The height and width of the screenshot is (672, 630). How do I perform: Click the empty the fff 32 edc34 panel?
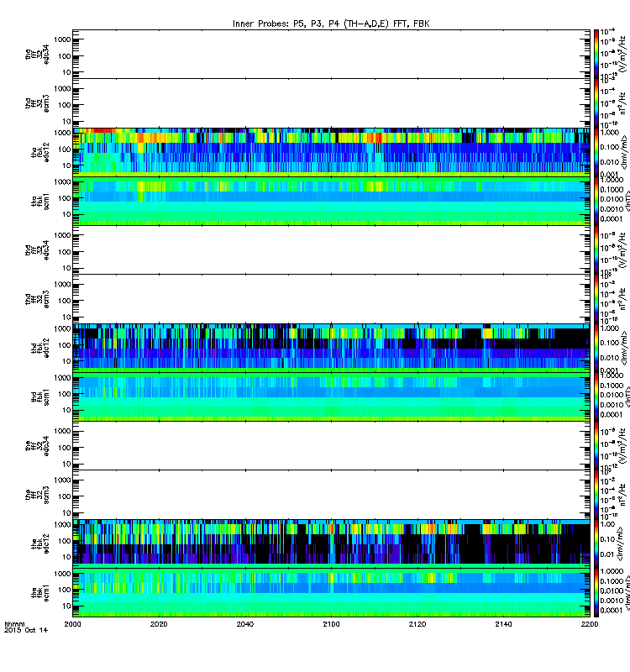coord(331,446)
